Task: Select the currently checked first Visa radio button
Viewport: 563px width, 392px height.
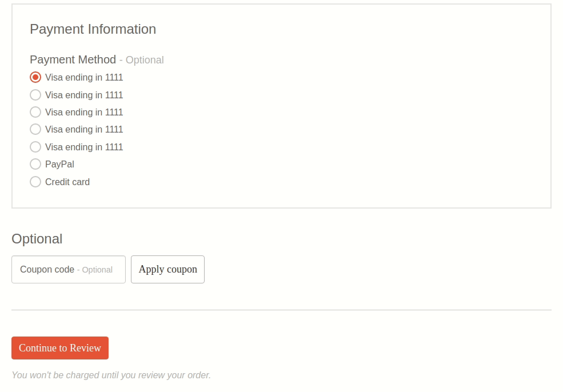Action: pyautogui.click(x=35, y=78)
